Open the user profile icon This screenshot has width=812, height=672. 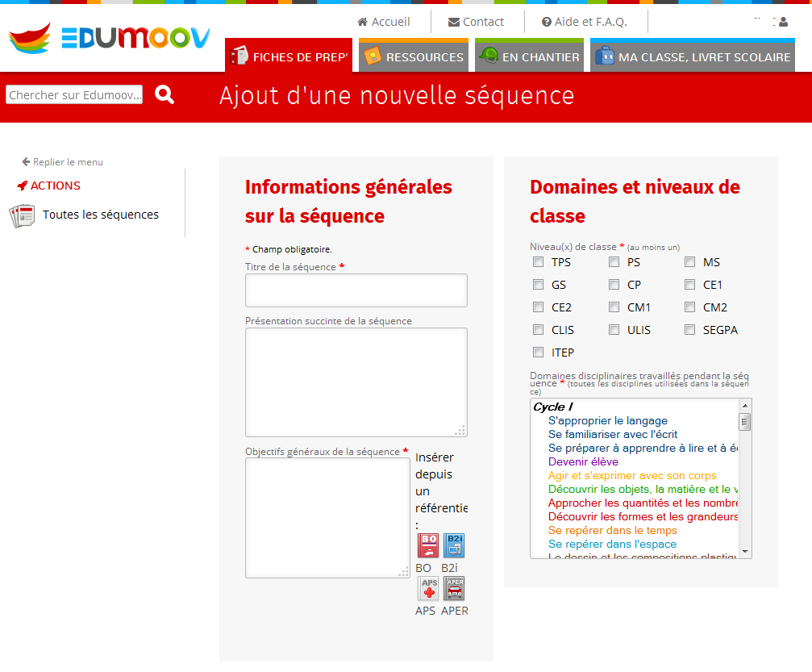pos(783,23)
